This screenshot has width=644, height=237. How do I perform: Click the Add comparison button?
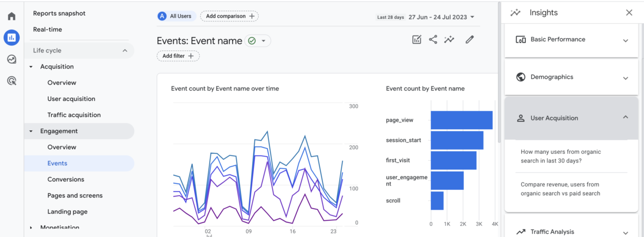point(229,16)
